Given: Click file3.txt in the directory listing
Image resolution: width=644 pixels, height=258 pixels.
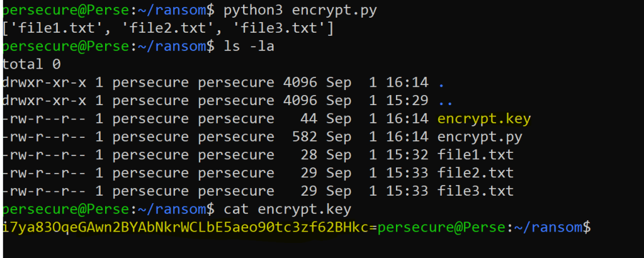Looking at the screenshot, I should tap(475, 191).
